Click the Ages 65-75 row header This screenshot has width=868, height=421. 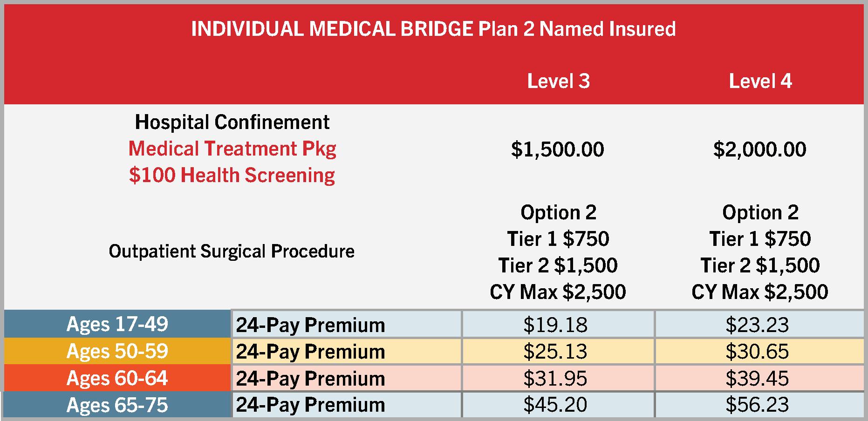coord(117,405)
